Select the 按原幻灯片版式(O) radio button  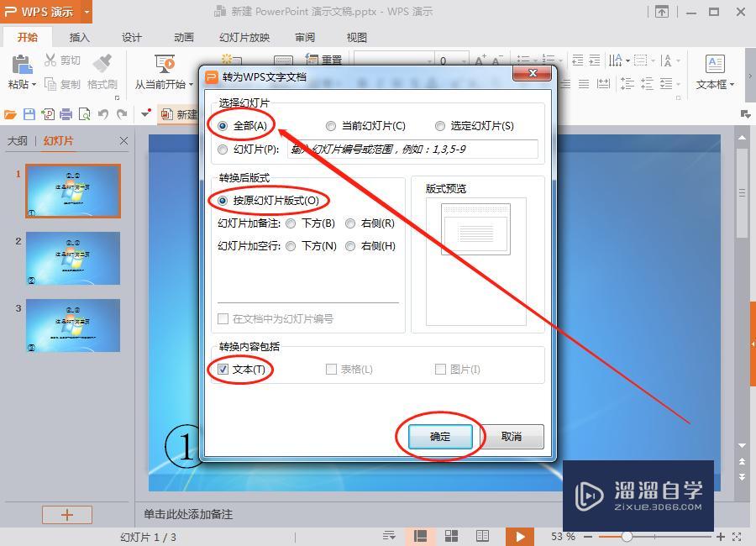(x=223, y=201)
